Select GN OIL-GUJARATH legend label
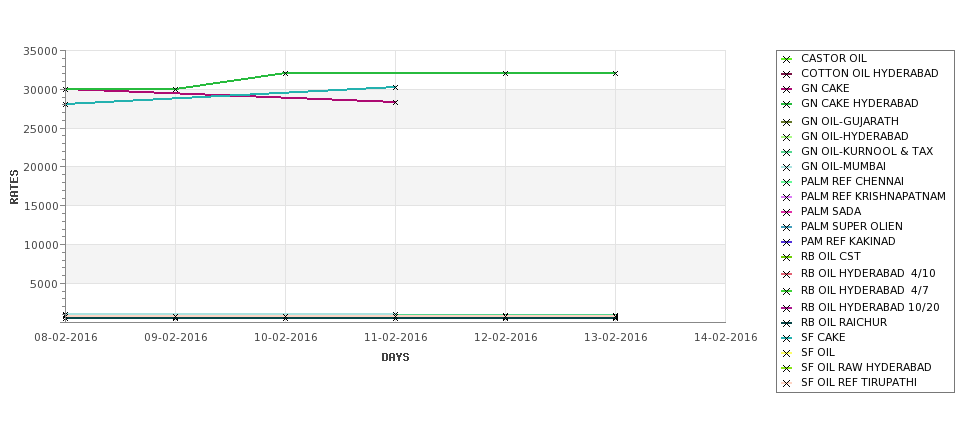 coord(849,121)
